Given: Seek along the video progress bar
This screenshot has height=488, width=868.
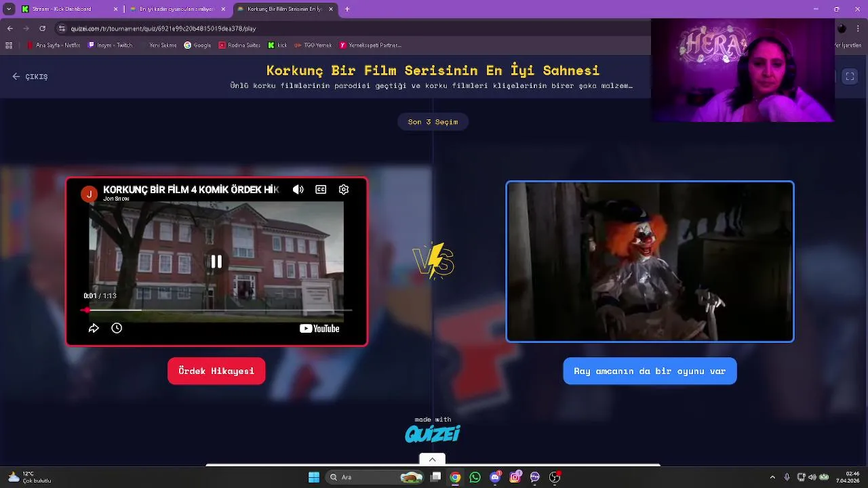Looking at the screenshot, I should [x=217, y=310].
